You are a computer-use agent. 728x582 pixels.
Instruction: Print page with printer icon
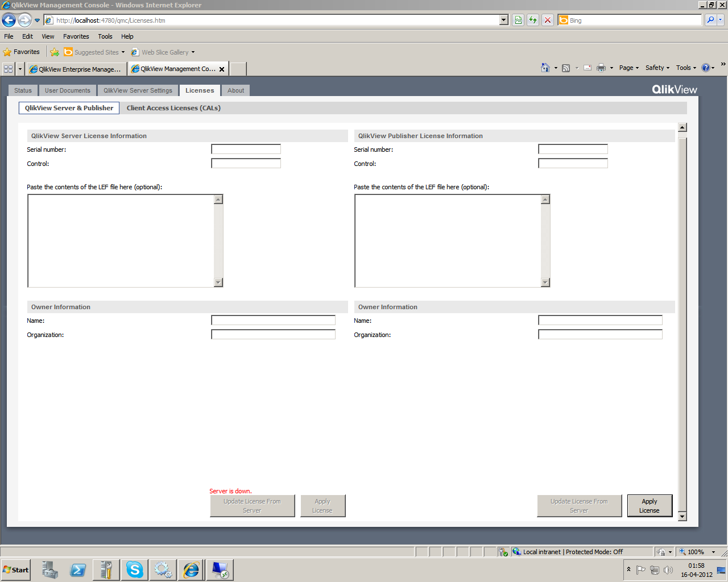point(601,68)
